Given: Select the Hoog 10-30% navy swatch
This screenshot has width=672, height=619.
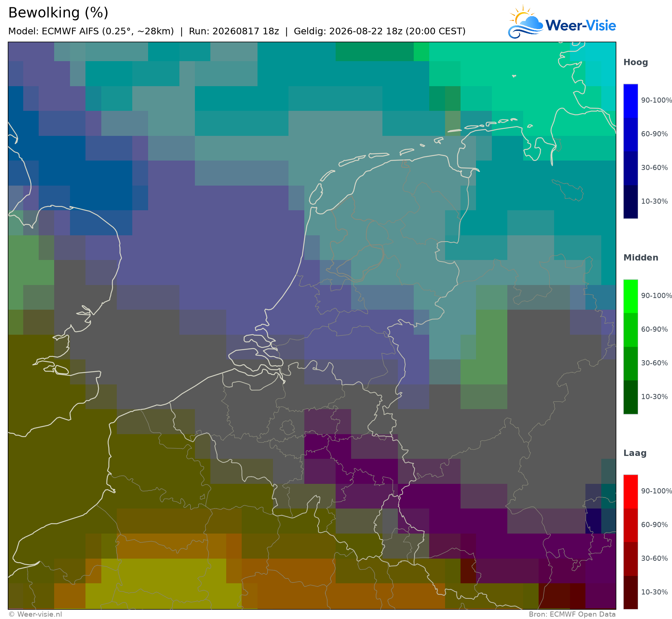Looking at the screenshot, I should tap(630, 202).
